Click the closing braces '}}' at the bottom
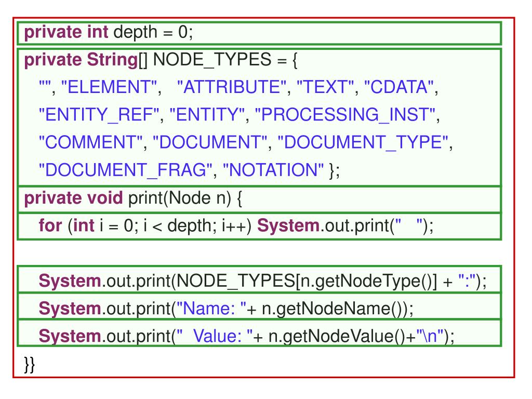The width and height of the screenshot is (532, 399). pyautogui.click(x=30, y=365)
